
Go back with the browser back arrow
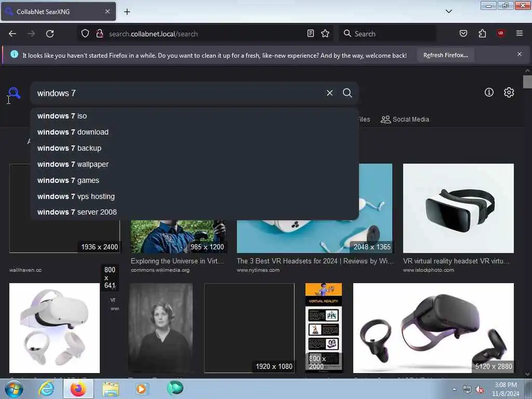coord(12,34)
